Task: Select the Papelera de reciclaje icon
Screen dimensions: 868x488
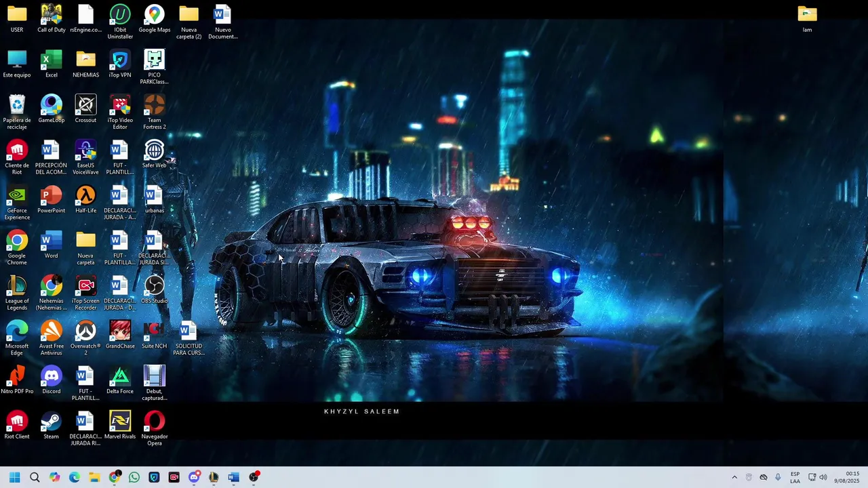Action: pos(17,113)
